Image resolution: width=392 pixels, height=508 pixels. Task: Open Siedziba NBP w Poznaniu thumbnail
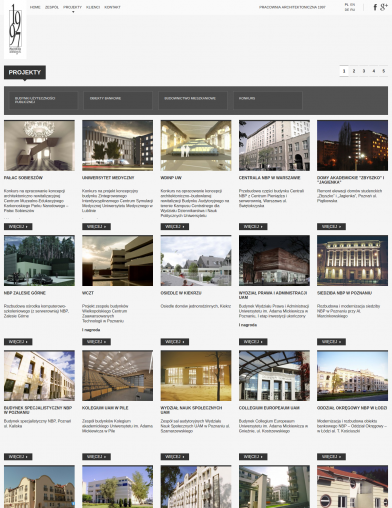352,260
